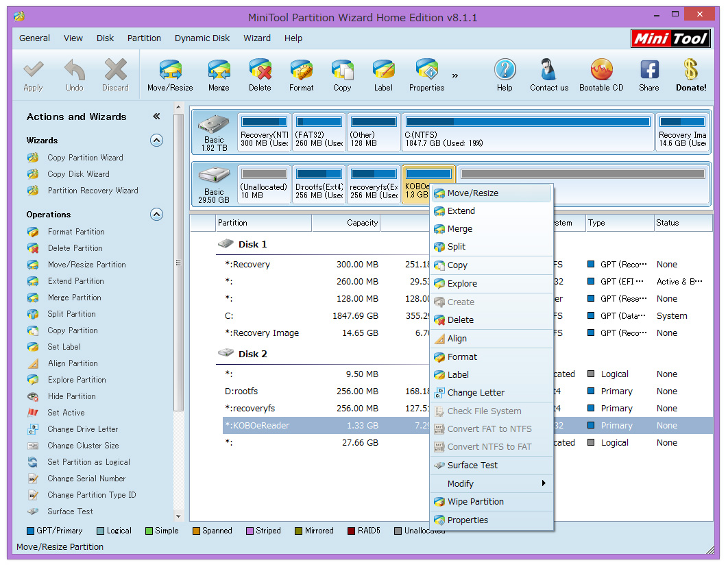Screen dimensions: 728x567
Task: Click the Copy toolbar icon
Action: tap(342, 75)
